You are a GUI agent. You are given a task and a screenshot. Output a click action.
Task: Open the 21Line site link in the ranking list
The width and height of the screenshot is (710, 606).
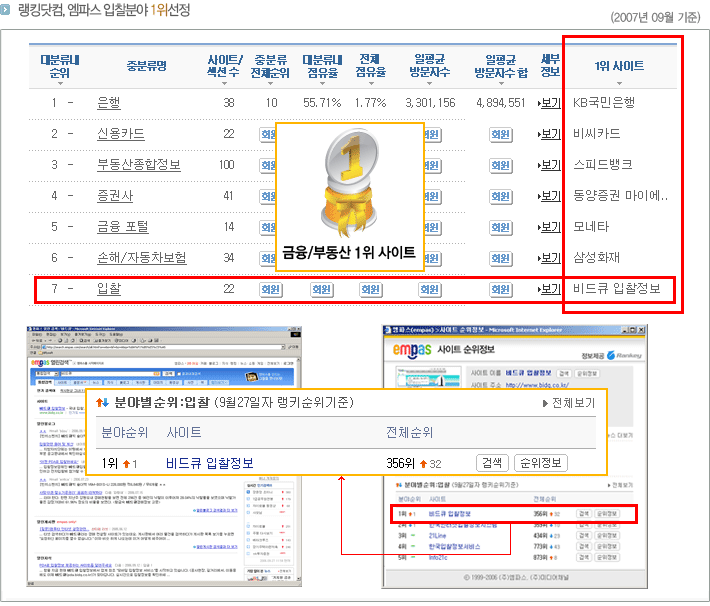437,536
